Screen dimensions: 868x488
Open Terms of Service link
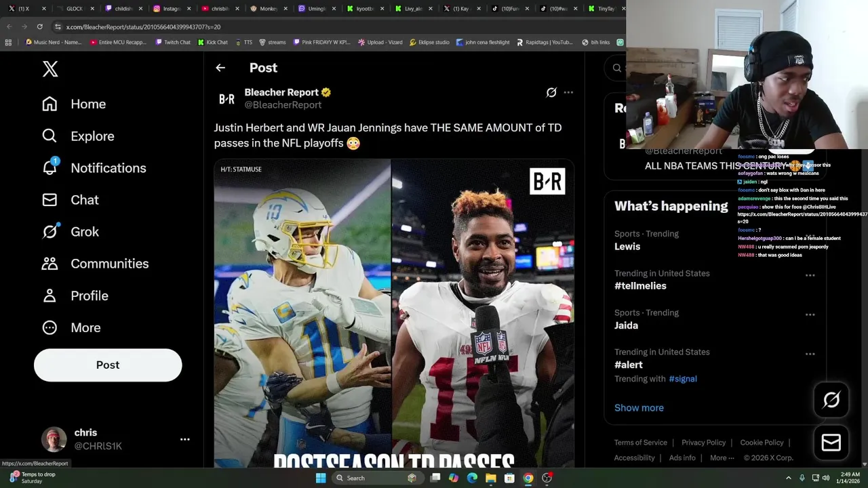(641, 443)
